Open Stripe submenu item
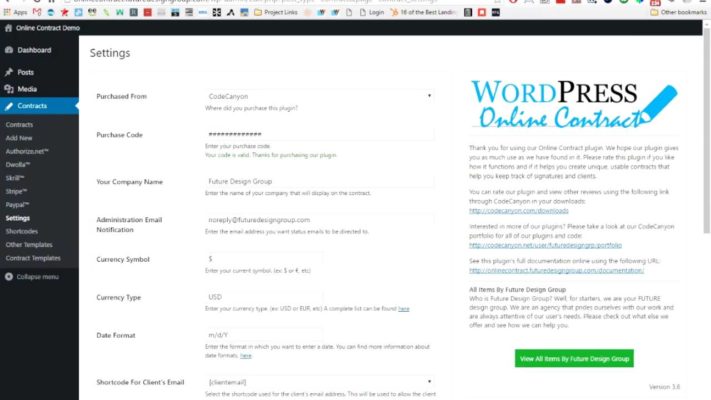Viewport: 711px width, 400px height. (16, 191)
